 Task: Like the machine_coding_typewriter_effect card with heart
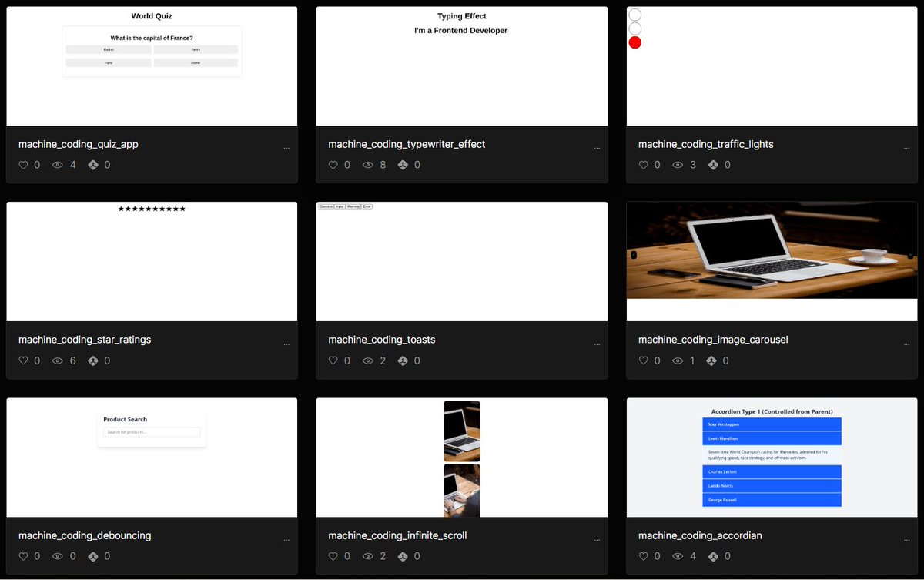[x=333, y=165]
